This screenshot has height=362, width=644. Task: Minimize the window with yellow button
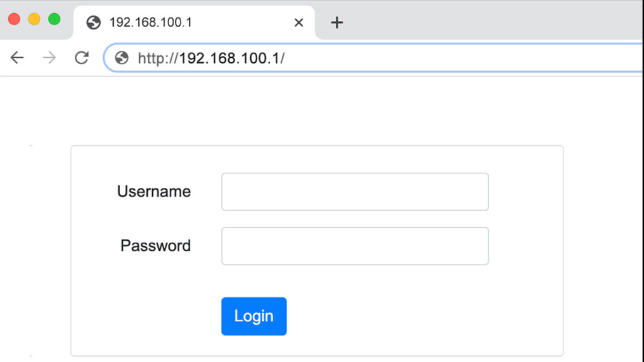pyautogui.click(x=34, y=19)
